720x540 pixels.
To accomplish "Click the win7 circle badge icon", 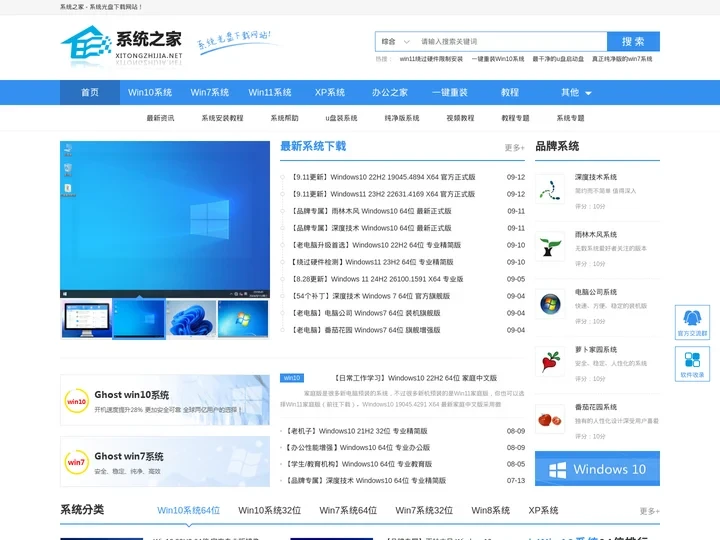I will click(76, 462).
